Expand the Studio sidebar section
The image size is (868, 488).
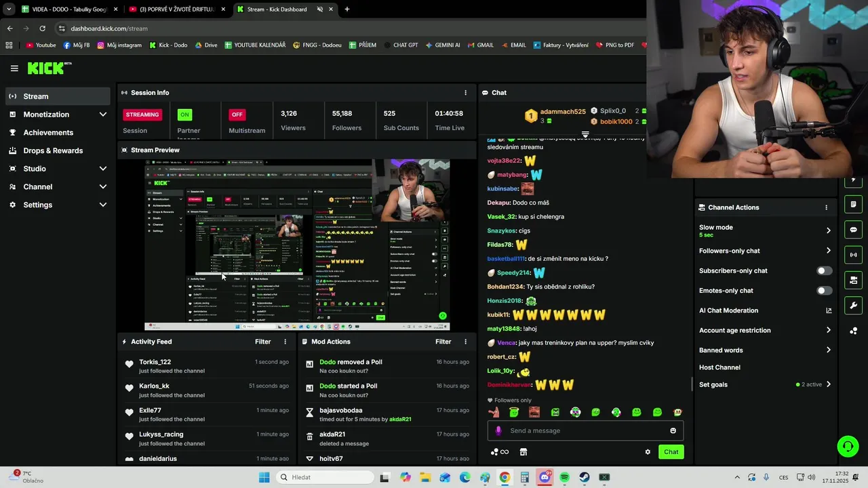click(x=103, y=169)
